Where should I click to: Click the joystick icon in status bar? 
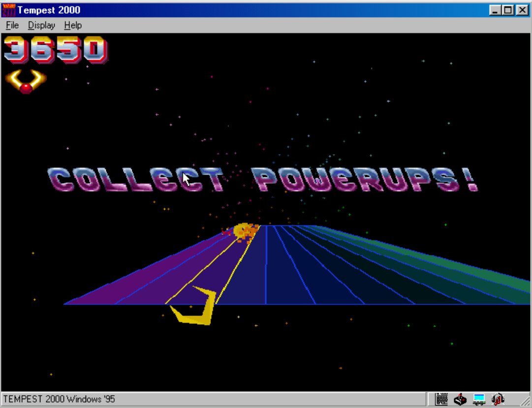[460, 399]
